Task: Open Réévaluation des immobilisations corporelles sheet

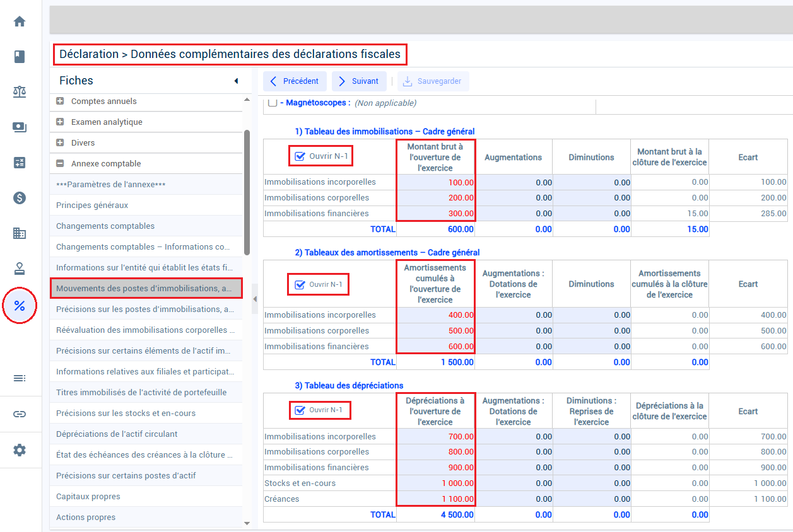Action: coord(146,330)
